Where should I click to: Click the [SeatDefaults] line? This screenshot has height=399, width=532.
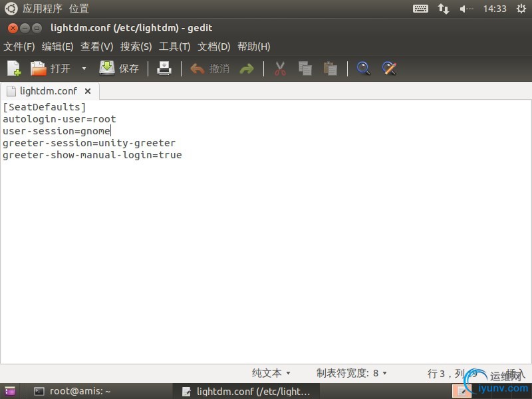44,107
